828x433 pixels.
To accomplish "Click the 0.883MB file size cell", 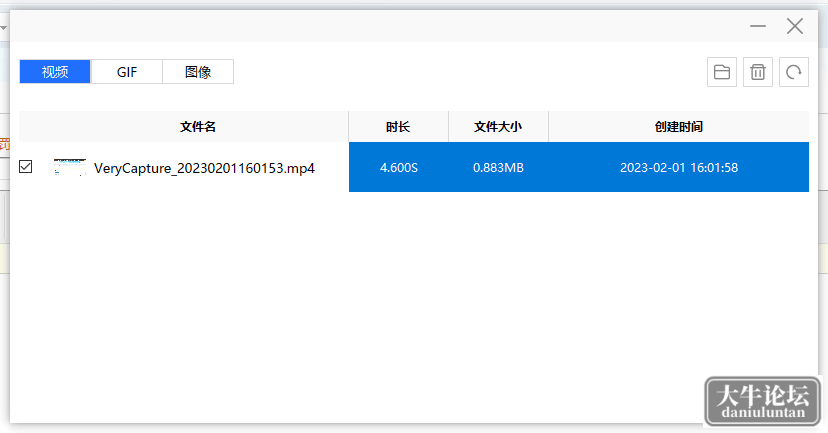I will 498,167.
